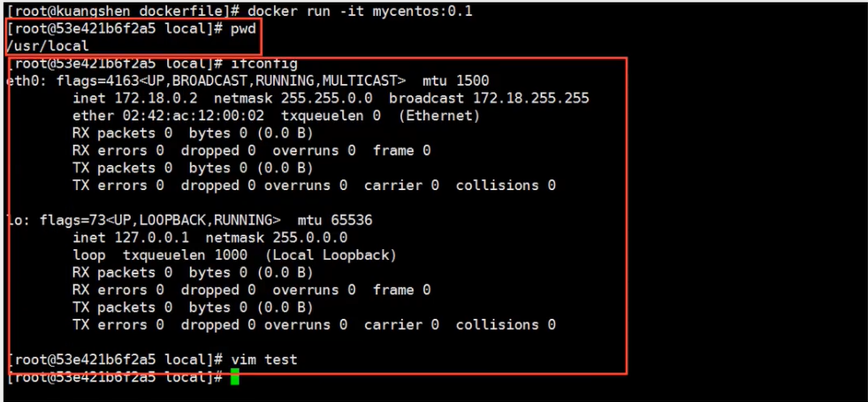Click the 'pwd' command on second line
This screenshot has width=868, height=402.
click(244, 29)
